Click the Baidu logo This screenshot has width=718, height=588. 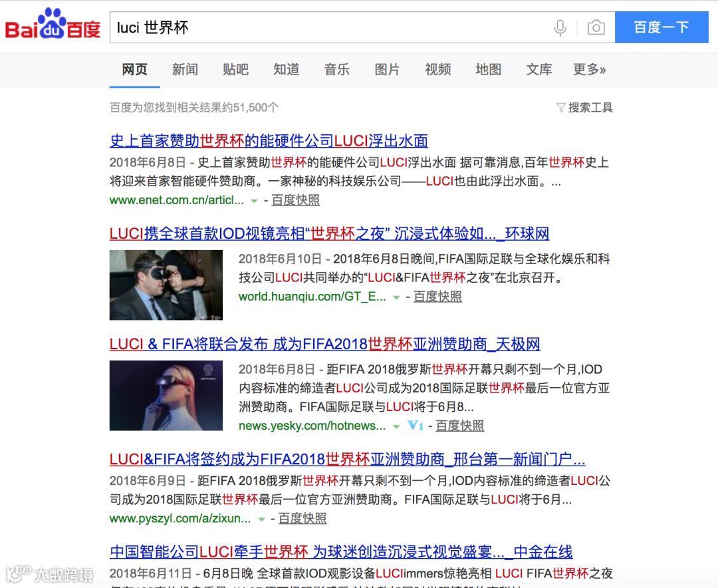click(x=53, y=25)
